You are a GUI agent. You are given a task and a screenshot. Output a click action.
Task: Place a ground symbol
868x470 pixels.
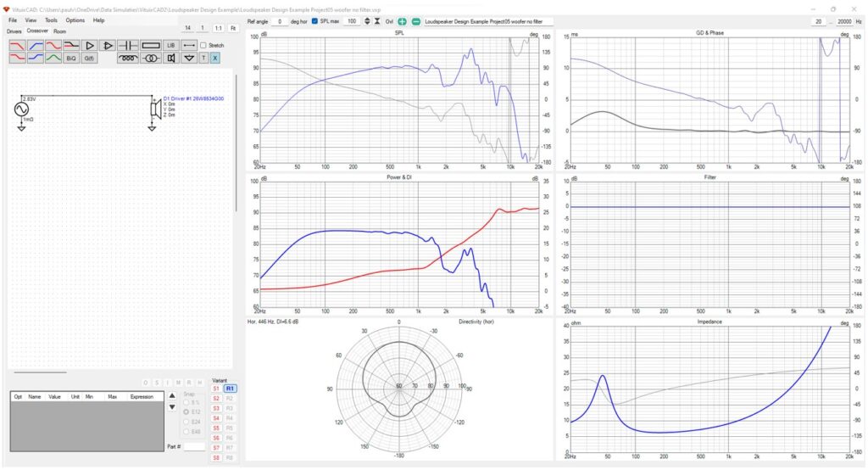(x=189, y=58)
